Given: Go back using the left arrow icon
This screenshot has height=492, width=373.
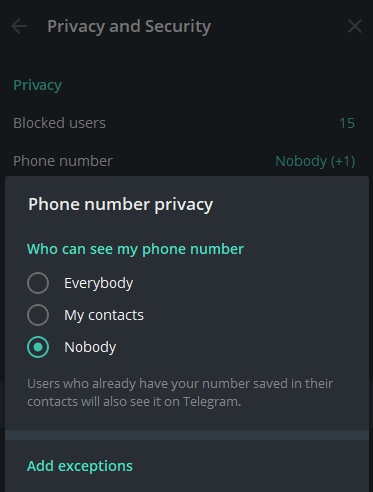Looking at the screenshot, I should [19, 26].
